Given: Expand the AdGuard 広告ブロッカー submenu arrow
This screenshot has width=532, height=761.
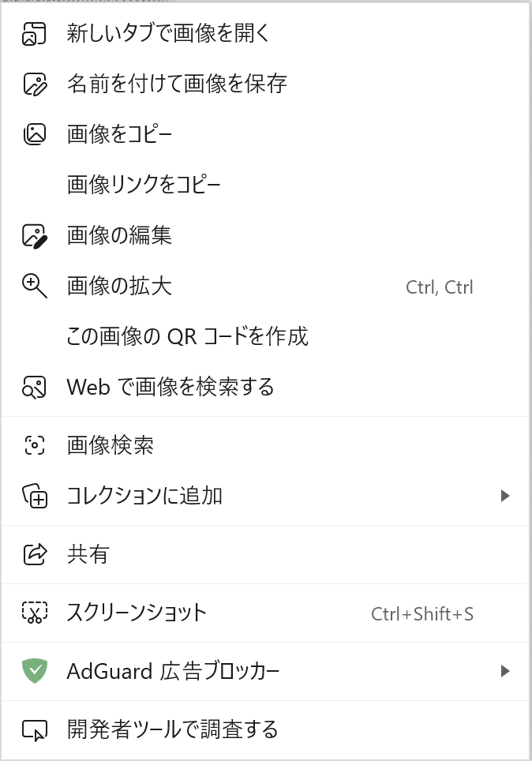Looking at the screenshot, I should pyautogui.click(x=505, y=672).
